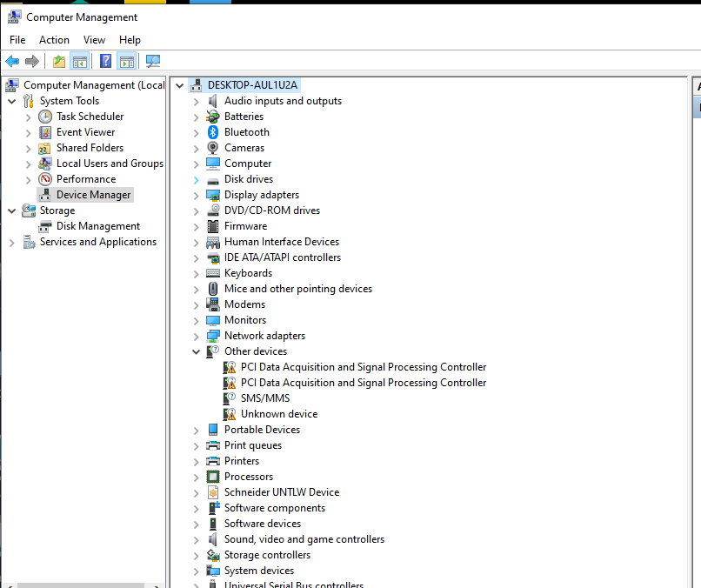Select the Software components row
The image size is (701, 588).
(275, 508)
